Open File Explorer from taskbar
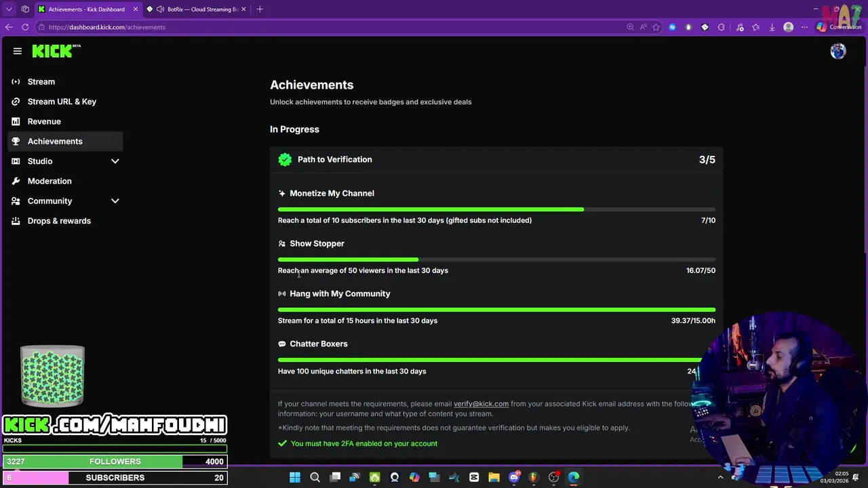868x488 pixels. coord(494,477)
